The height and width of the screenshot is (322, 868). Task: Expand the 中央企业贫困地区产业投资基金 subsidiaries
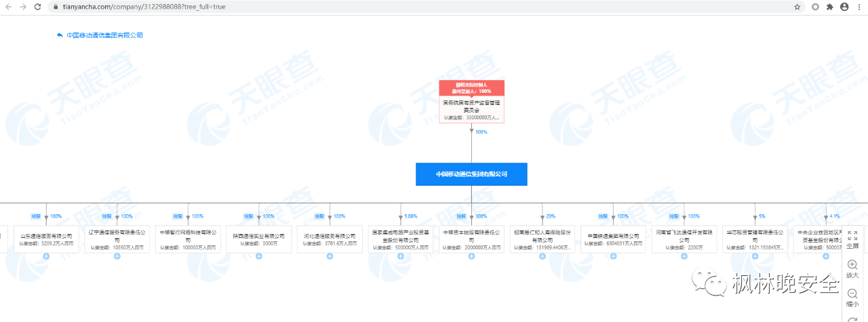pyautogui.click(x=825, y=256)
